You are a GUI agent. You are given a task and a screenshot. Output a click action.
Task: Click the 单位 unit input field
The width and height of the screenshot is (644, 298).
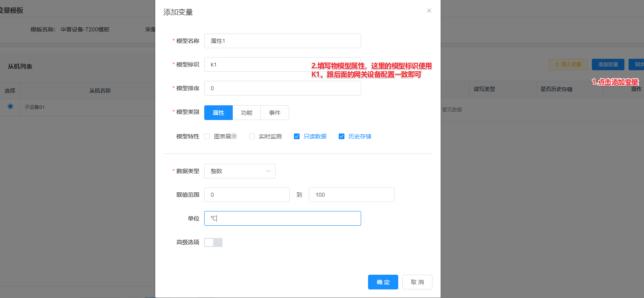coord(282,218)
